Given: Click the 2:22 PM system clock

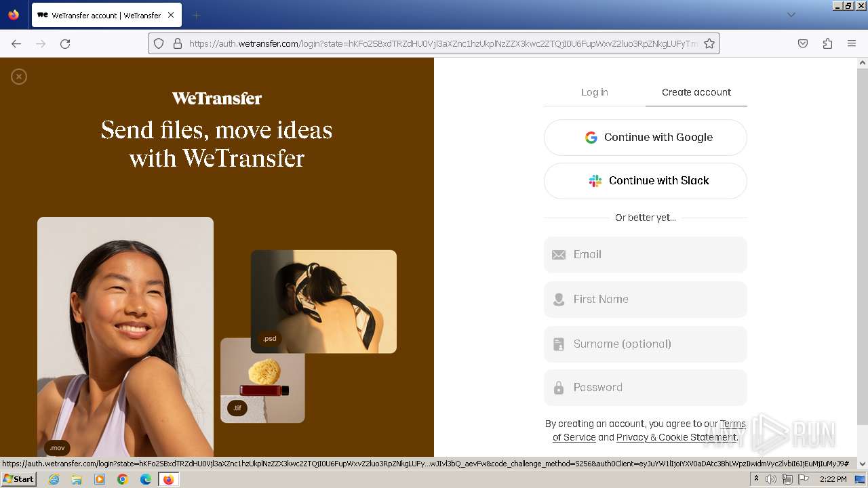Looking at the screenshot, I should (x=833, y=479).
